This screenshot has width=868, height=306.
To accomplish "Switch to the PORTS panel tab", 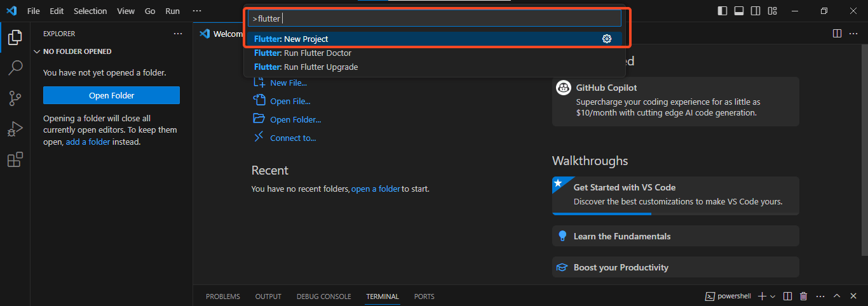I will tap(424, 296).
